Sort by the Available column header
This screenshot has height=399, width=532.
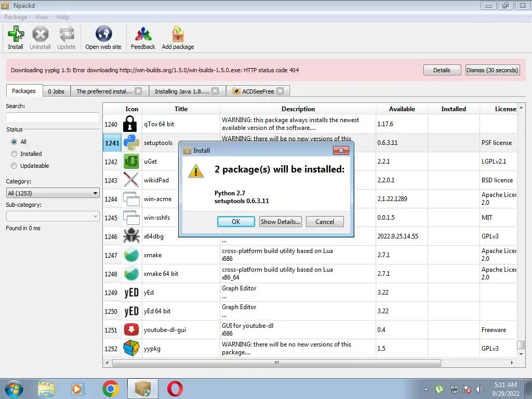click(402, 109)
